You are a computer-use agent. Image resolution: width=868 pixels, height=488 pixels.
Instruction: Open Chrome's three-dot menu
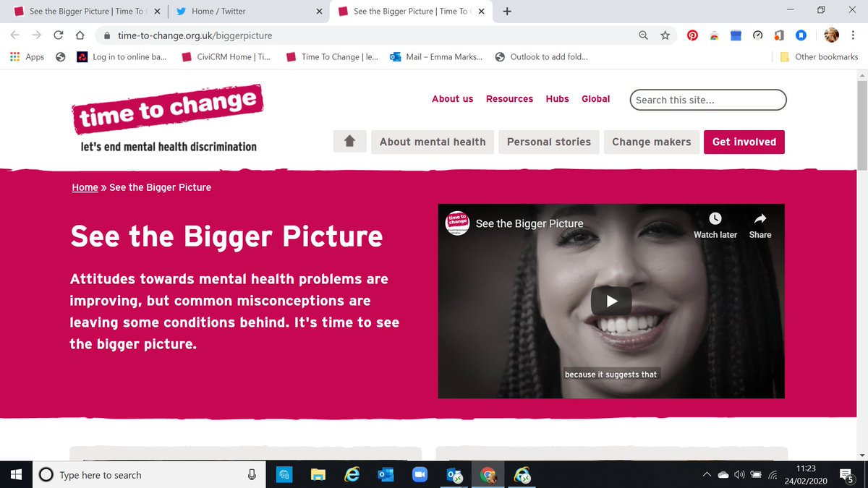[854, 35]
